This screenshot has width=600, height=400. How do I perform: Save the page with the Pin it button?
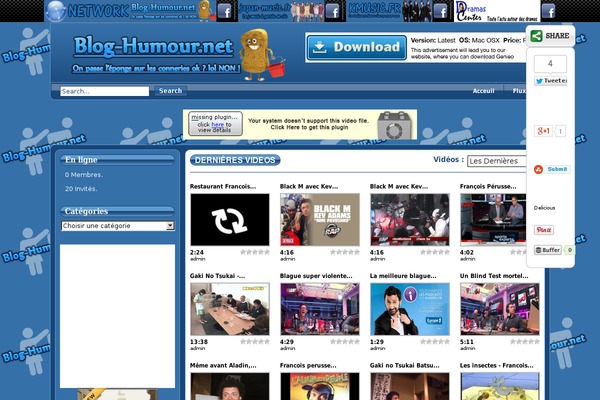[x=544, y=230]
